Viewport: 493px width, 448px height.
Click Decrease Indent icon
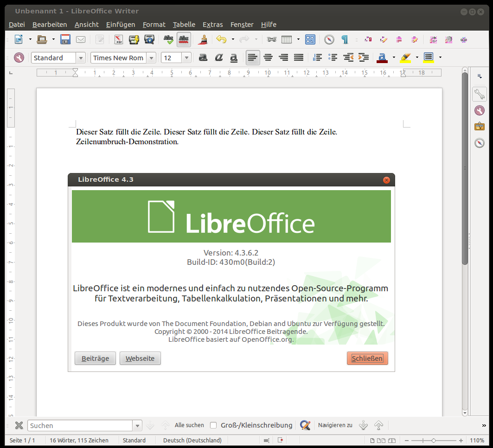(x=348, y=58)
